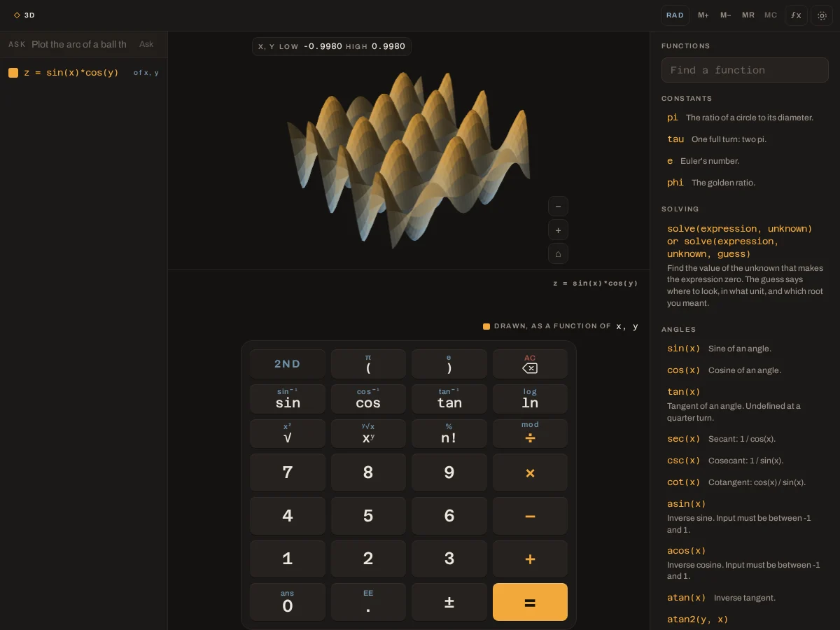Tap the ln key on keypad
Viewport: 840px width, 630px height.
point(530,399)
